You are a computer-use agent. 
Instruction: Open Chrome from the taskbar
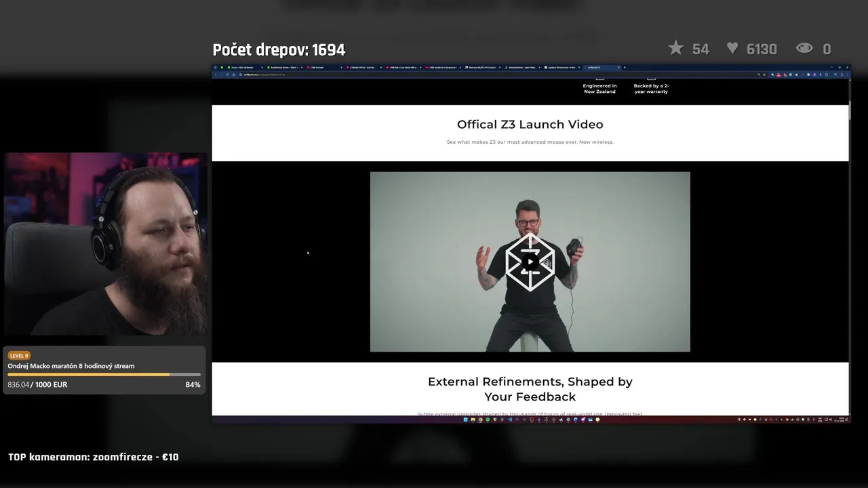pos(480,420)
